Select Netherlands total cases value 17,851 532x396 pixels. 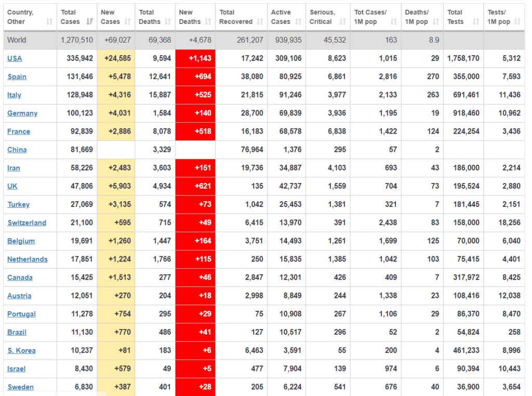click(82, 259)
